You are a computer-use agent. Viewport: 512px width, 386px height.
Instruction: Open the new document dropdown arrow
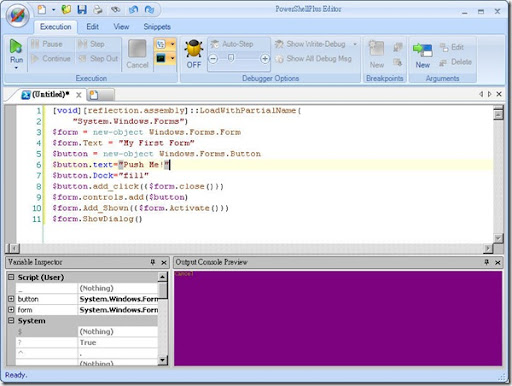53,10
